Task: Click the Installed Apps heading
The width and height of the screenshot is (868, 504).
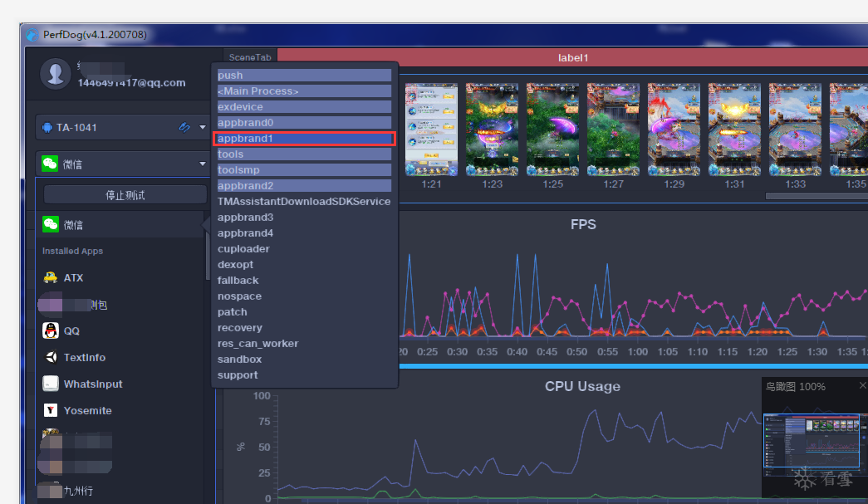Action: pyautogui.click(x=72, y=251)
